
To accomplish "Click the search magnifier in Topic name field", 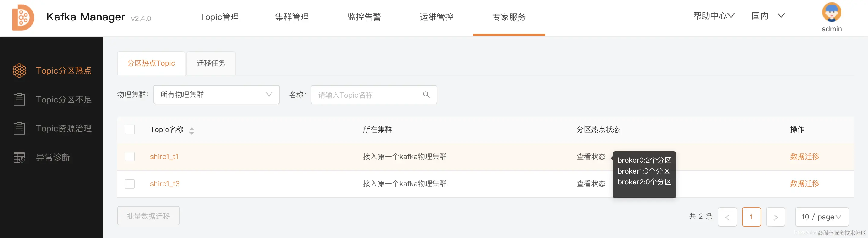I will [426, 95].
